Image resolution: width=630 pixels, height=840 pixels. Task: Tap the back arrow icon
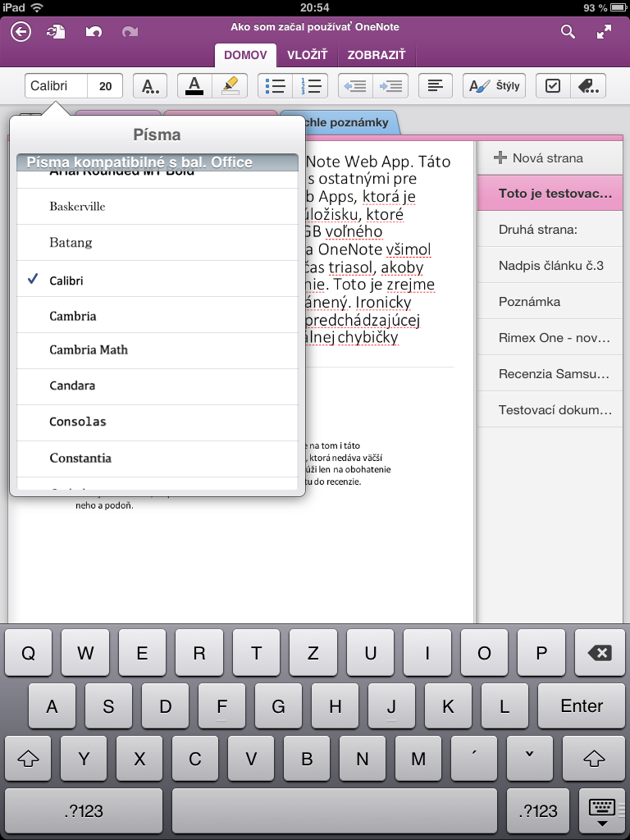pyautogui.click(x=21, y=32)
